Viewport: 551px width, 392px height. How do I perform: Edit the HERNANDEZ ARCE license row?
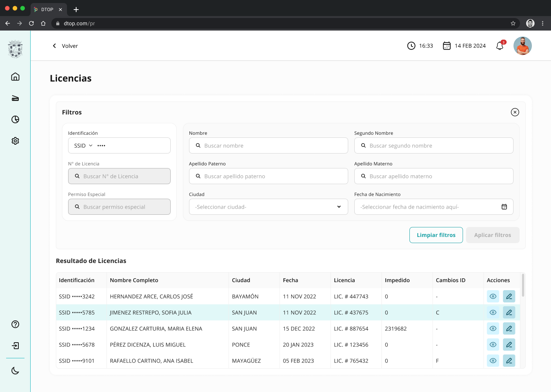pyautogui.click(x=509, y=296)
